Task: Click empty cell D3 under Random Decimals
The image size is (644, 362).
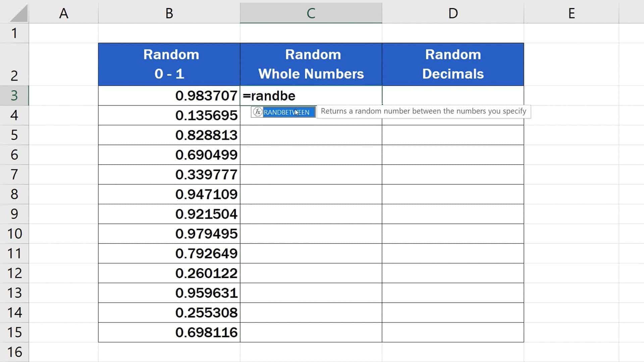Action: (453, 96)
